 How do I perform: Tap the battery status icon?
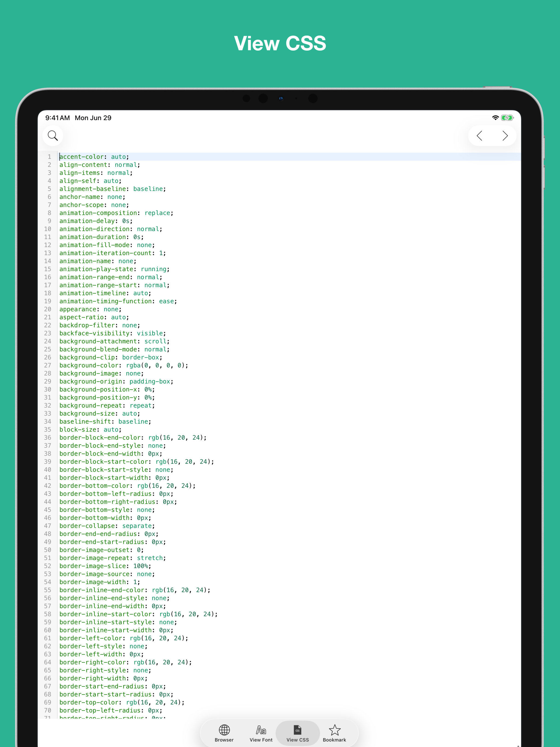(507, 118)
